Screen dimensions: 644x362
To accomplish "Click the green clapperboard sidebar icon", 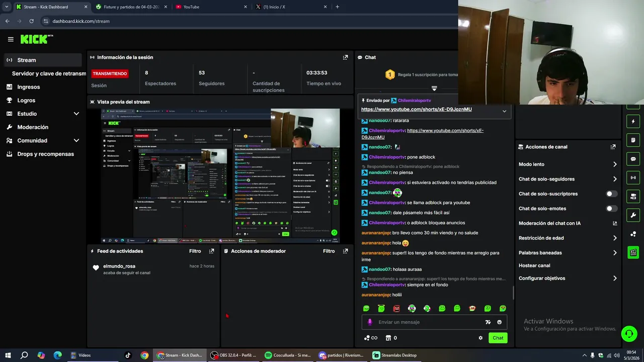I will coord(633,252).
